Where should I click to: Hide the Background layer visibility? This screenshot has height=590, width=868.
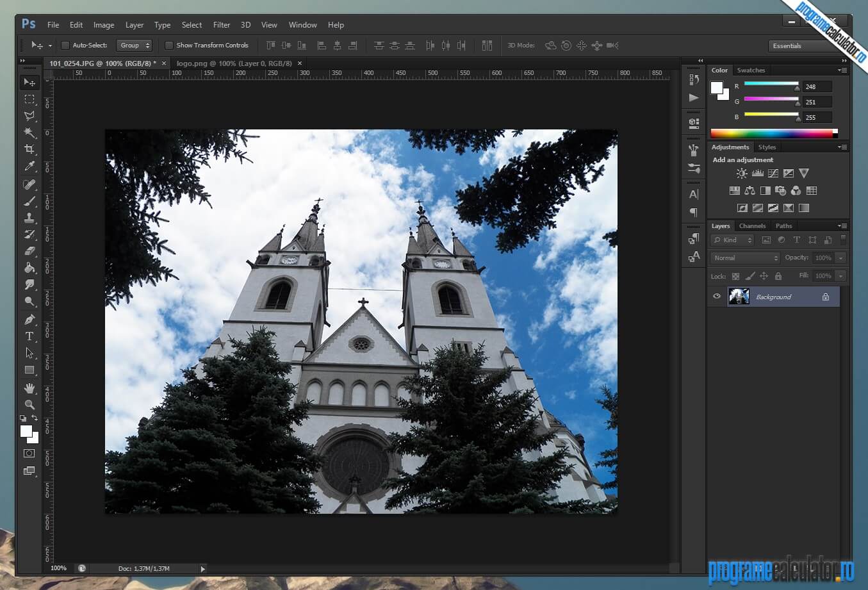click(717, 297)
